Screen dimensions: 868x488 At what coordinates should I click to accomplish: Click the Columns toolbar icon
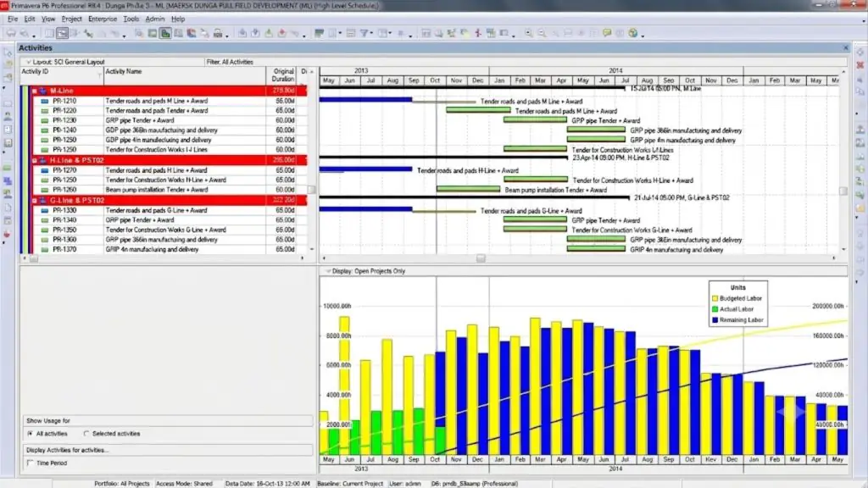click(x=332, y=33)
